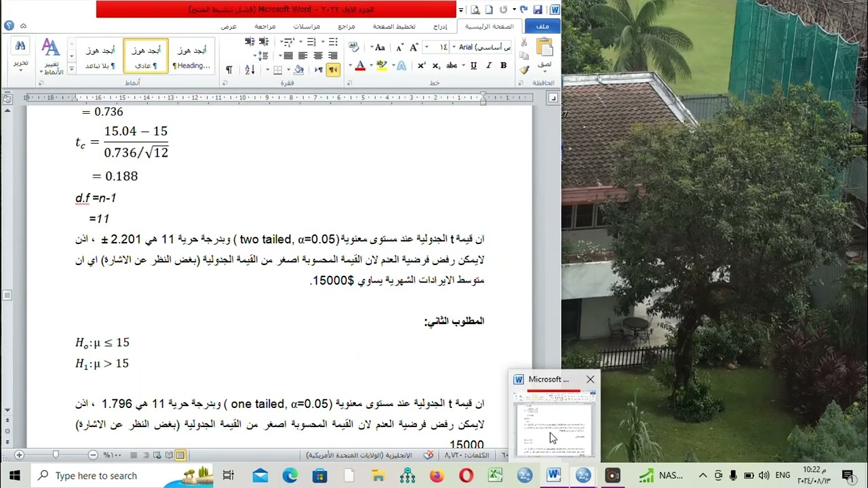Apply the No Spacing style
Screen dimensions: 868x488
[100, 56]
